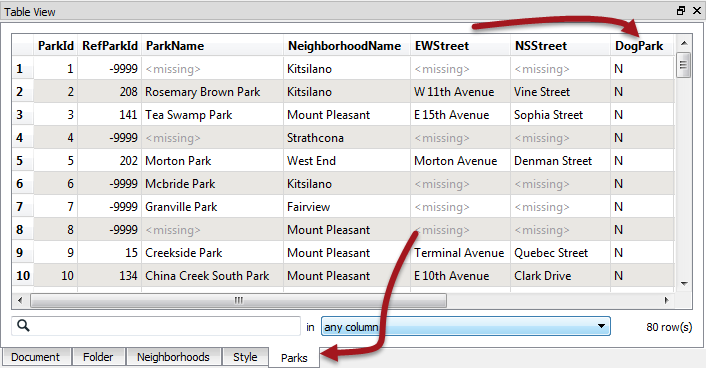Screen dimensions: 706x368
Task: Click 'Vine Street' cell
Action: (x=560, y=92)
